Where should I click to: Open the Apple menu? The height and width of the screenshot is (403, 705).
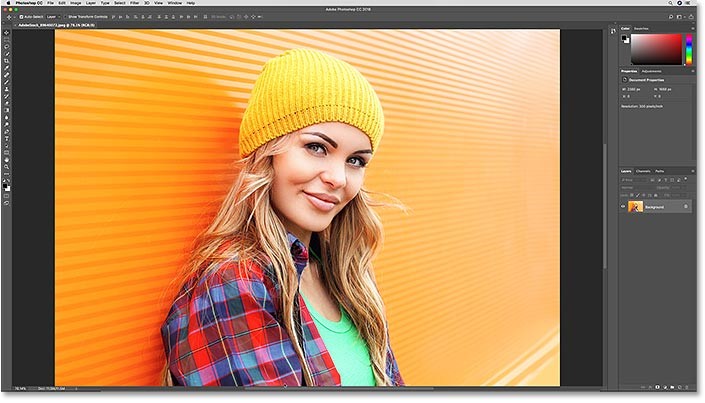pyautogui.click(x=8, y=3)
